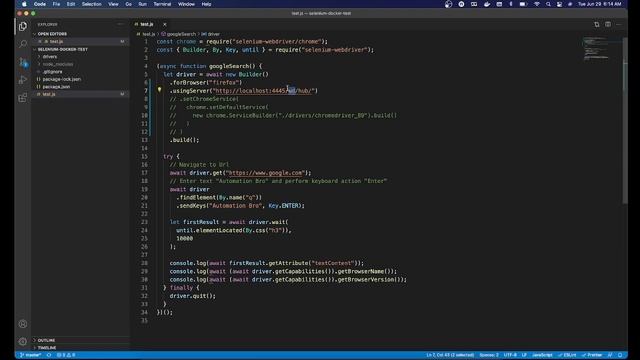640x360 pixels.
Task: Click the LF end-of-line indicator
Action: pyautogui.click(x=524, y=355)
